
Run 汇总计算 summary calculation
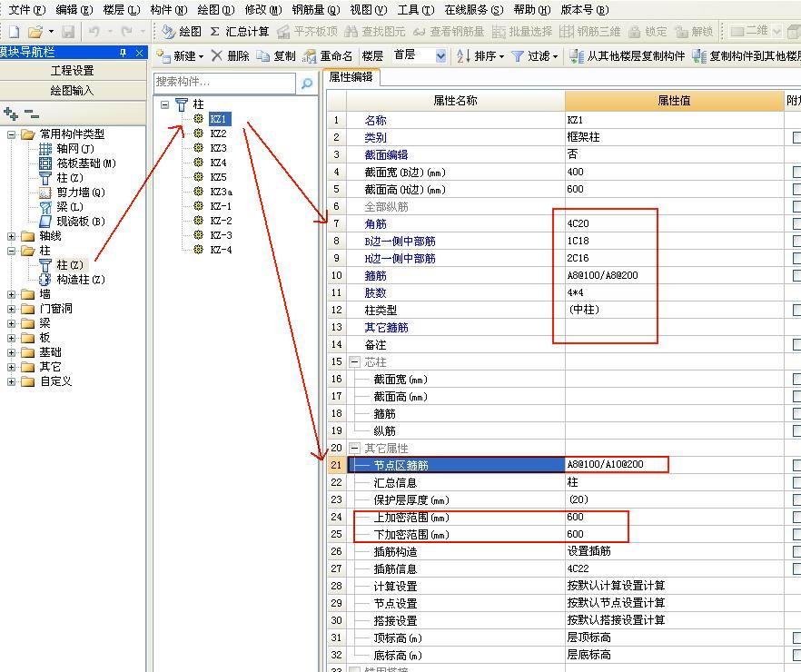pos(240,32)
